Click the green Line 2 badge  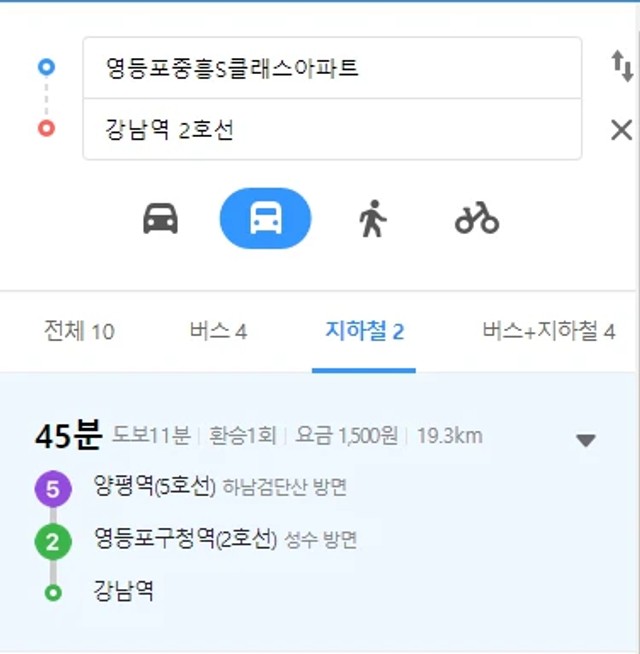53,541
